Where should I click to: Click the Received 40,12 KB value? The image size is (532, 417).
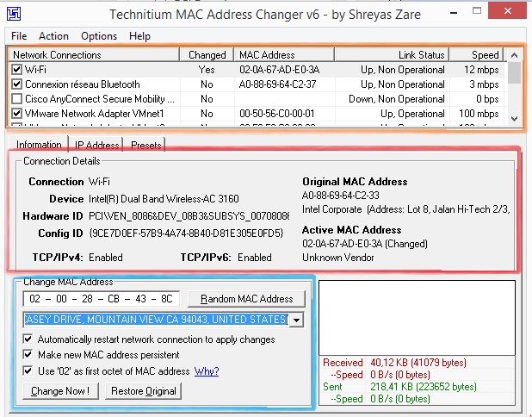pos(418,363)
